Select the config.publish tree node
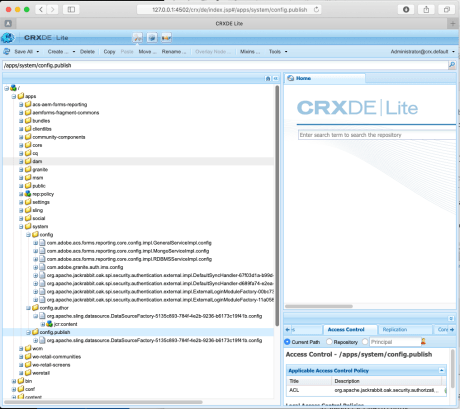The height and width of the screenshot is (409, 460). [55, 332]
